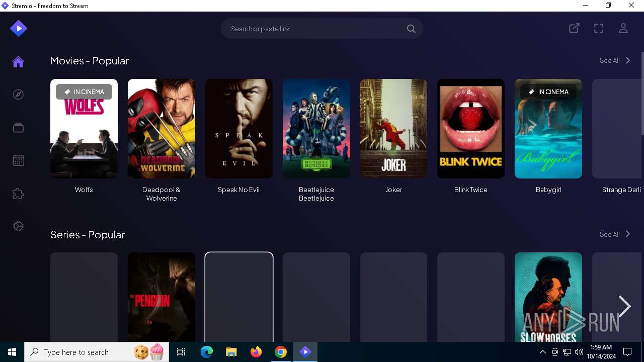Open the Calendar tab icon
The height and width of the screenshot is (362, 644).
point(19,161)
